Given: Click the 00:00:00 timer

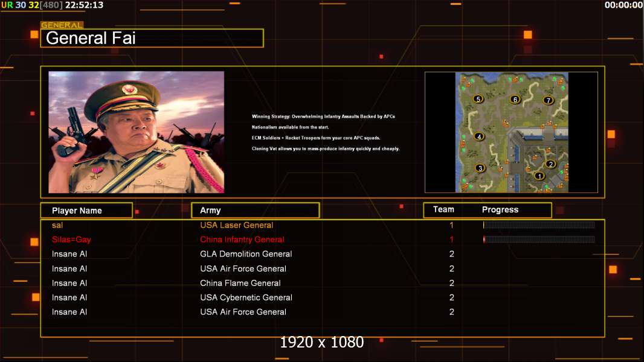Looking at the screenshot, I should point(623,5).
